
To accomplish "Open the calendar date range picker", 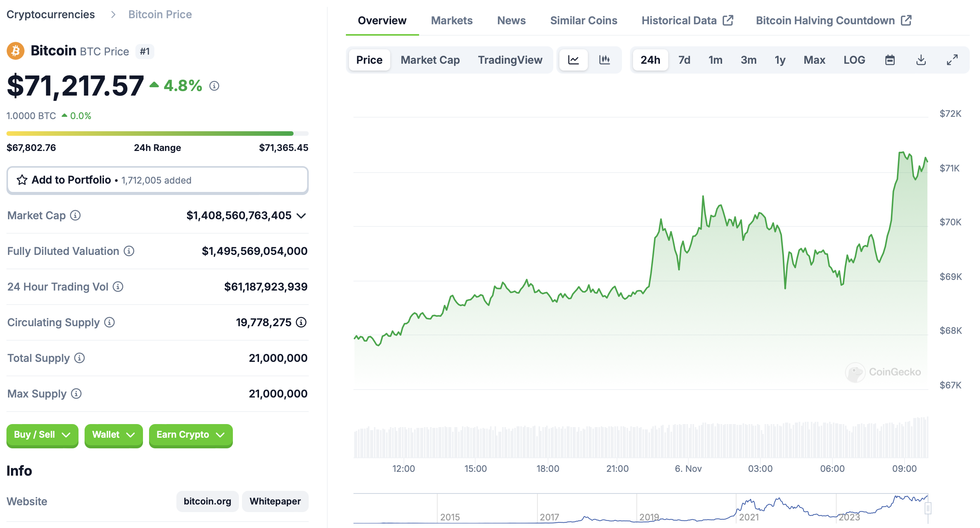I will [889, 60].
